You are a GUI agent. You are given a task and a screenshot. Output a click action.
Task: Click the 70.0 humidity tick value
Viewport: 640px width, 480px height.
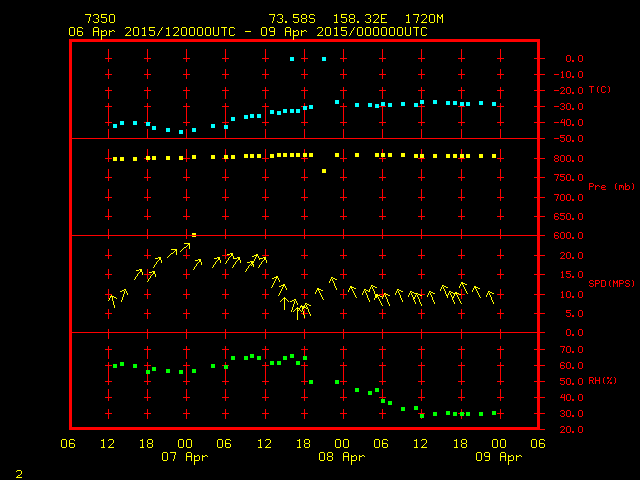pos(566,350)
